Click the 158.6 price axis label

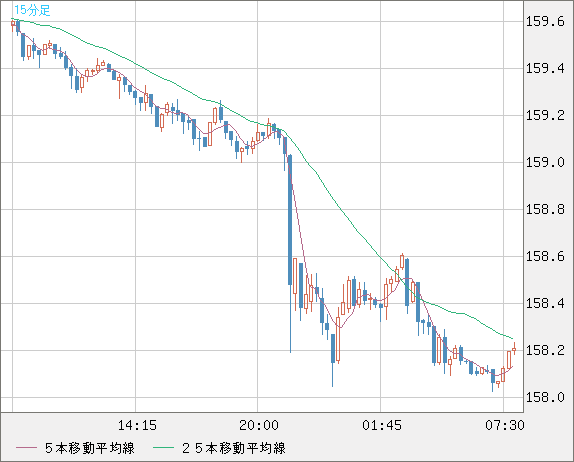point(545,257)
